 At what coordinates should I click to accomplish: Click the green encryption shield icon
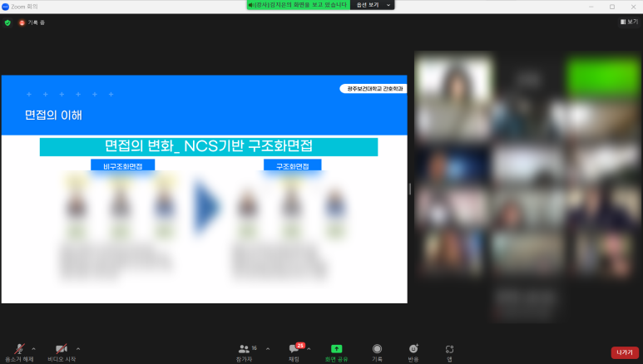pyautogui.click(x=7, y=22)
